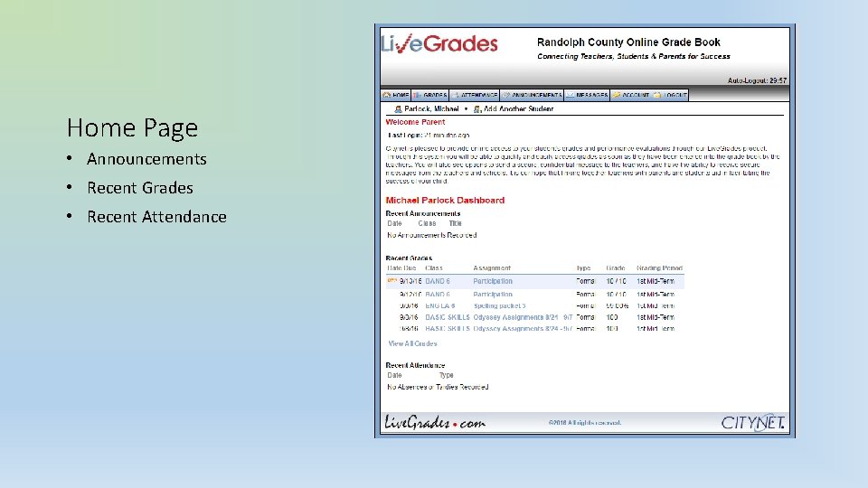Open BASIC SKILLS class link dated 9/3/16
This screenshot has height=488, width=868.
pos(448,317)
